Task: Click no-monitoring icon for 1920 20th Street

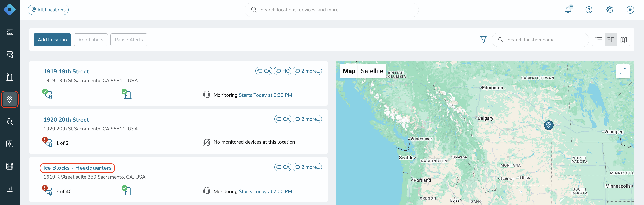Action: click(x=206, y=142)
